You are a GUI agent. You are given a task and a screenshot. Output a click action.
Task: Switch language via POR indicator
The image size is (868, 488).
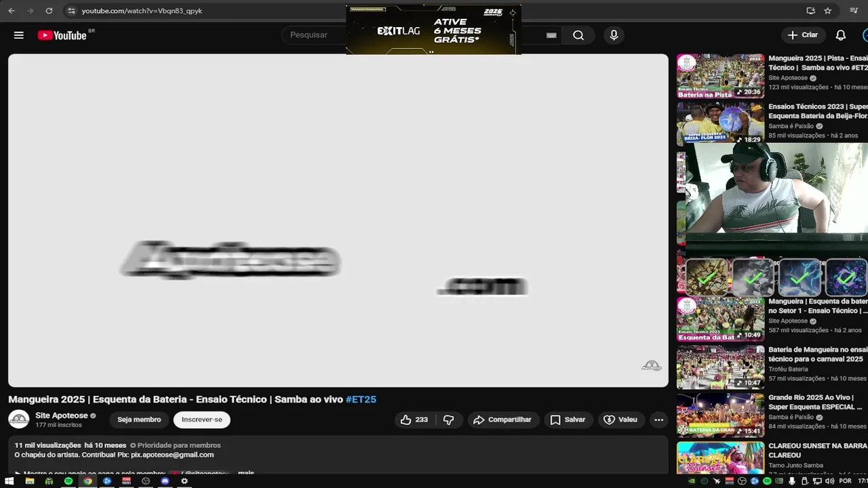(845, 481)
